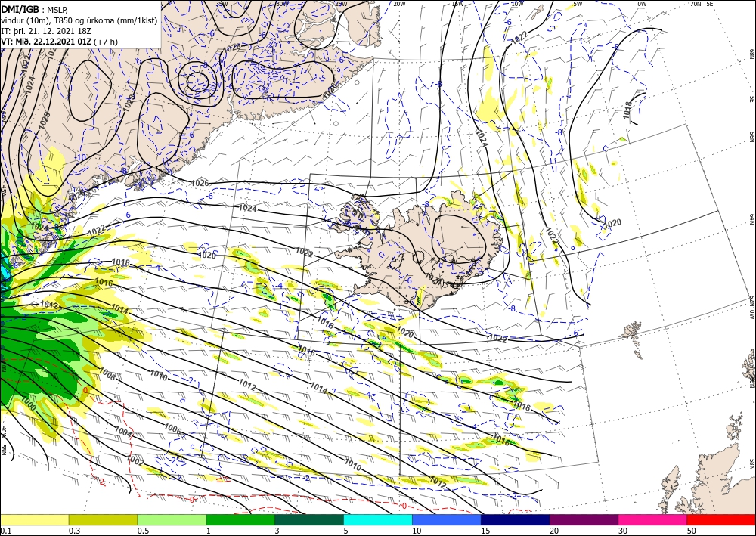Click the '20' legend value
The width and height of the screenshot is (756, 536).
point(554,531)
